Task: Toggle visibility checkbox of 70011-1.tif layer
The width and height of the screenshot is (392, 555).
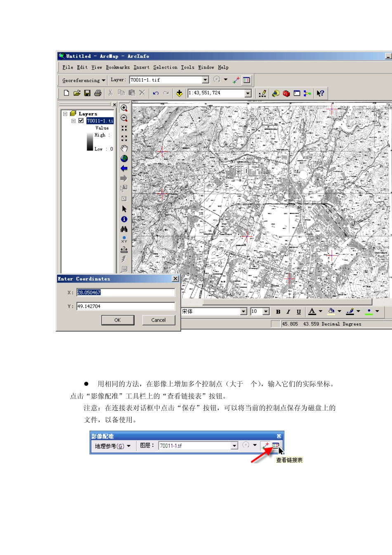Action: click(81, 121)
